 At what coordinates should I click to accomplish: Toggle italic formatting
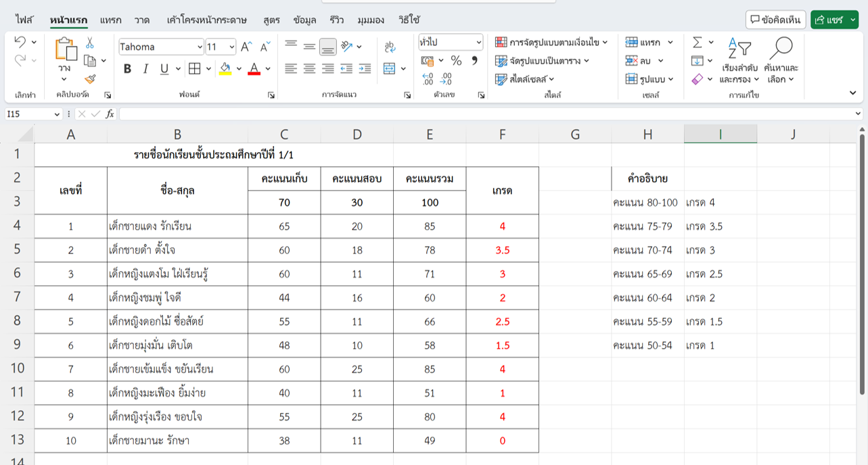(x=145, y=68)
